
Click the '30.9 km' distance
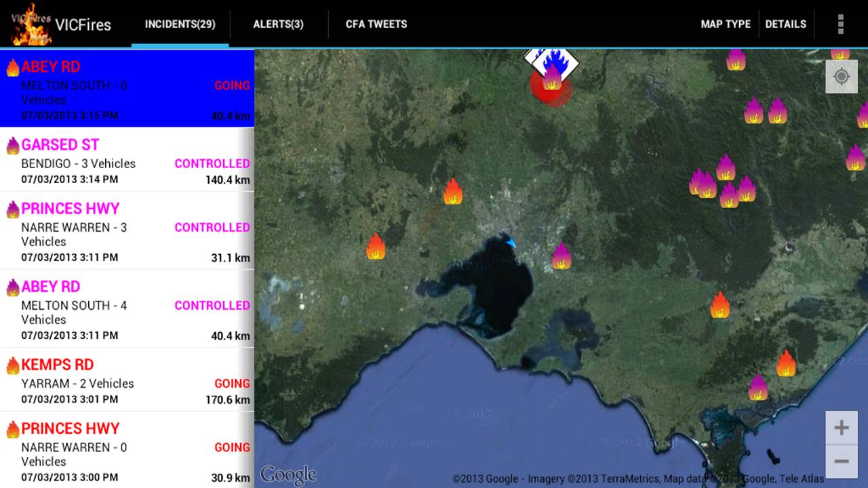231,478
